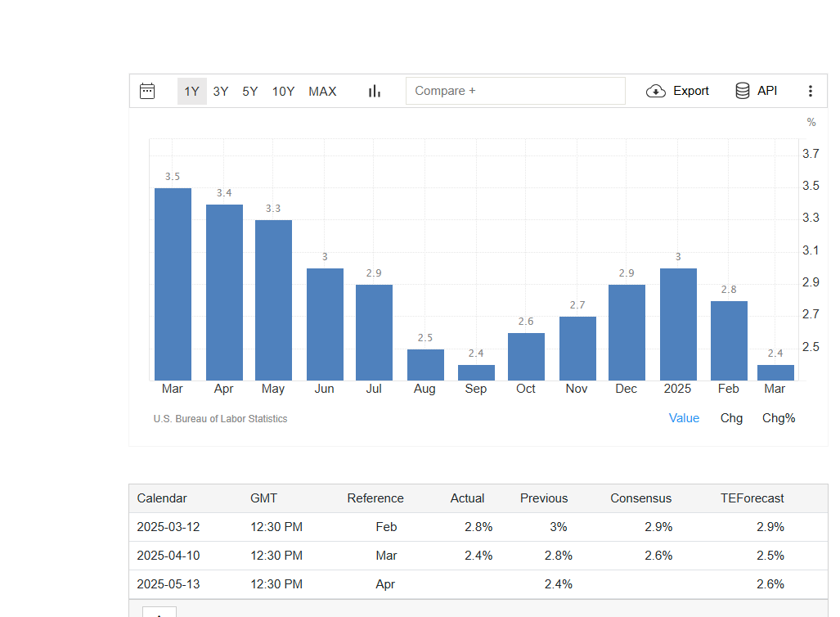This screenshot has height=617, width=840.
Task: Click the Mar 3.5 bar
Action: pos(173,284)
